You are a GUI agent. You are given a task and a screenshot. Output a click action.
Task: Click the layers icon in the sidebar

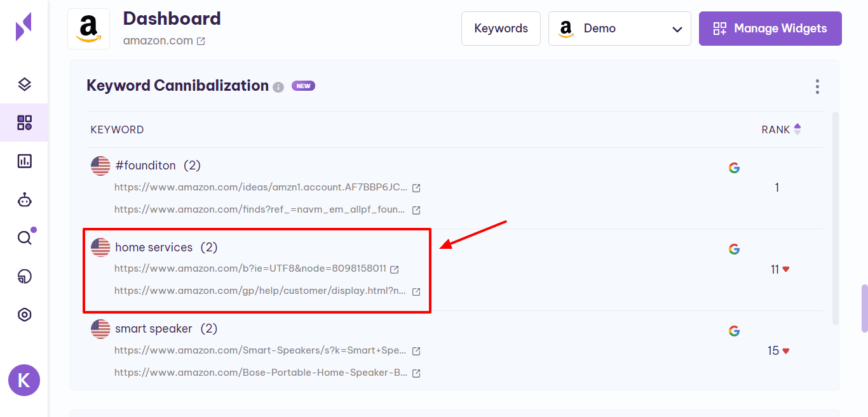click(x=24, y=84)
